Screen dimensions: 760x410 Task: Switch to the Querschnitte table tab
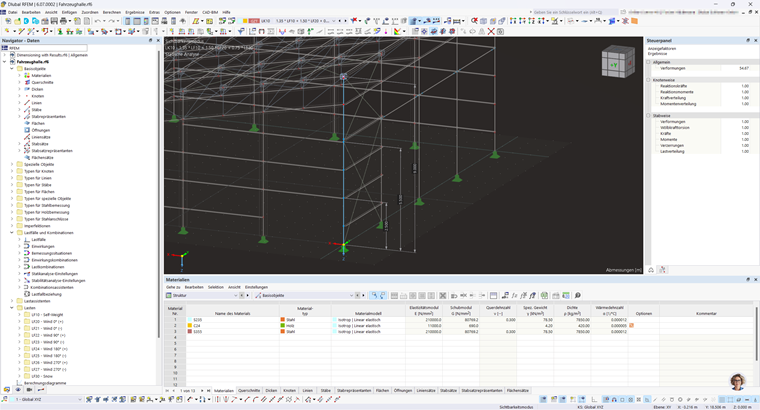coord(249,390)
